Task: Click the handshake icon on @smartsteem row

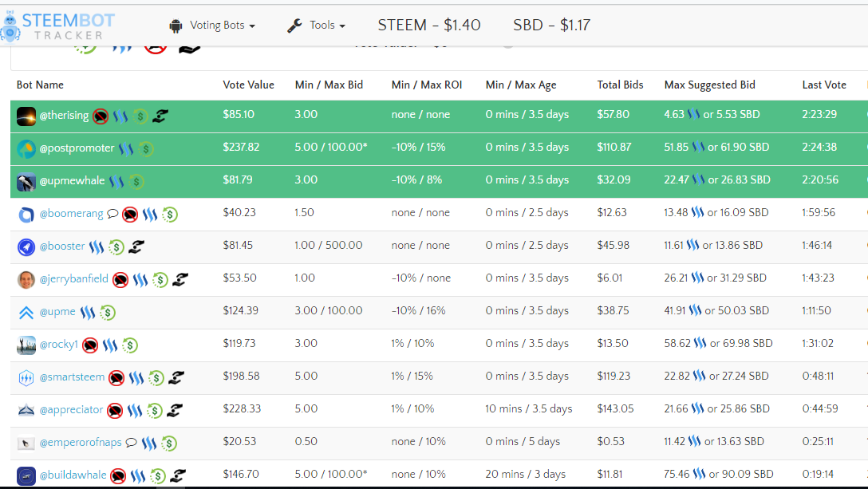Action: pyautogui.click(x=176, y=377)
